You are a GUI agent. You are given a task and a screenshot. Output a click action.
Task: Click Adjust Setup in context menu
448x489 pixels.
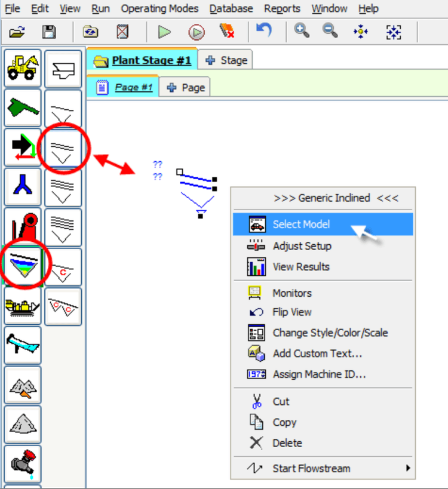pyautogui.click(x=302, y=246)
